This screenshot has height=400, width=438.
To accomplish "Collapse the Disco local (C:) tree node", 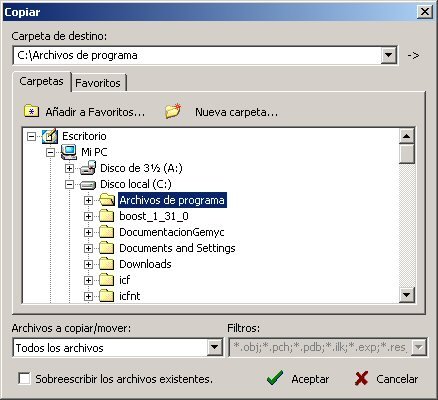I will point(69,184).
